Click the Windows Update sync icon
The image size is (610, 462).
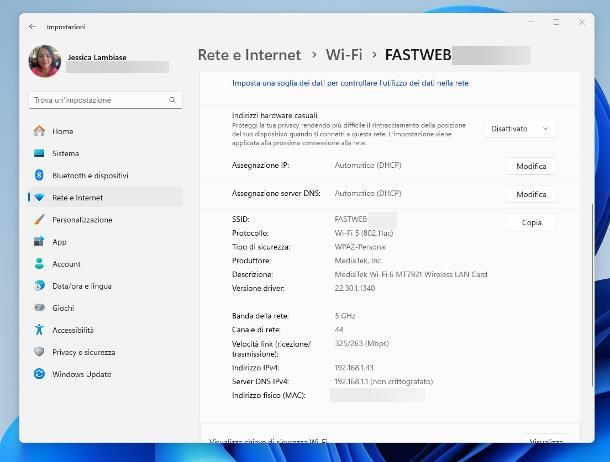point(39,374)
